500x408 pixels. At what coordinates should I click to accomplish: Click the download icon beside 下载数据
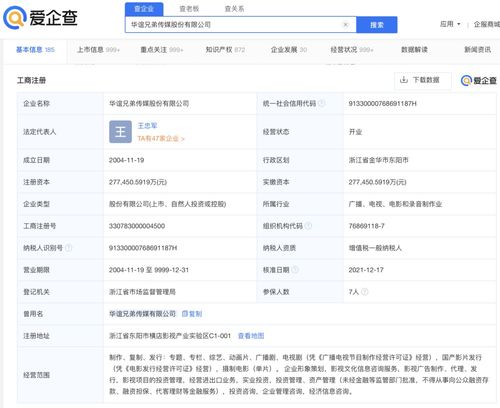(x=404, y=80)
